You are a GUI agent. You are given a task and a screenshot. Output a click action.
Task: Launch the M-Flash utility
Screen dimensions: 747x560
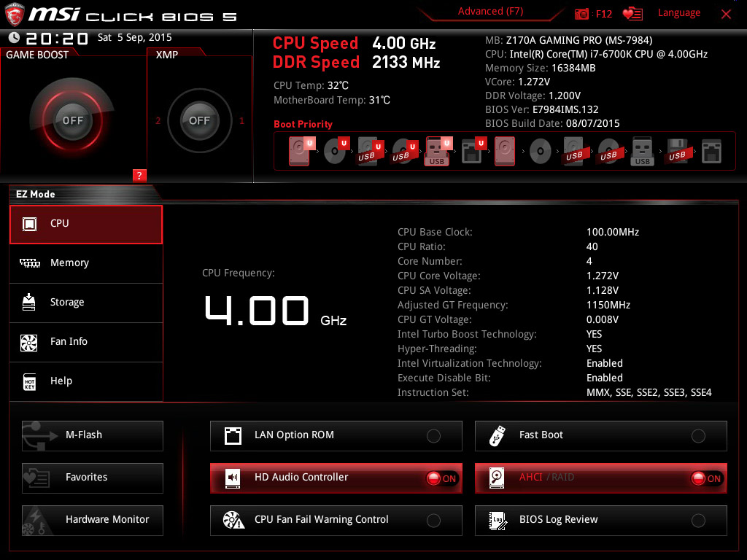(x=93, y=436)
